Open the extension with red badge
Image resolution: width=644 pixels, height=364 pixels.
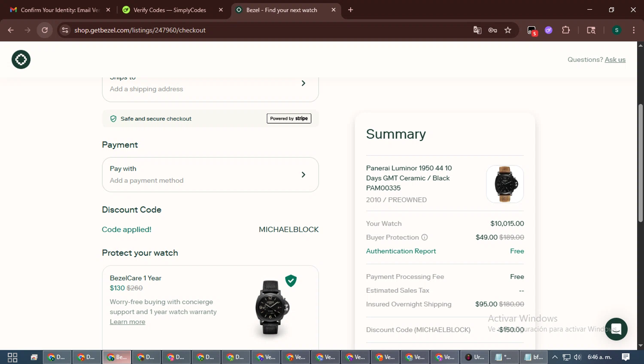(532, 31)
